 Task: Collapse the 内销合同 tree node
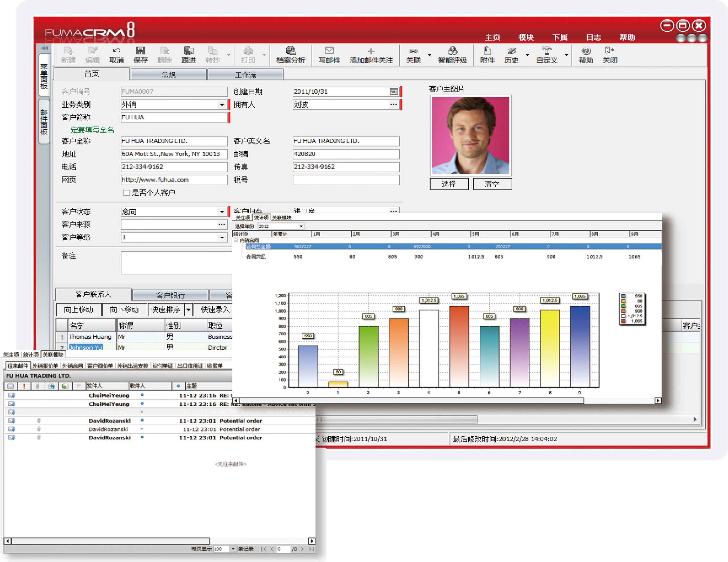236,240
